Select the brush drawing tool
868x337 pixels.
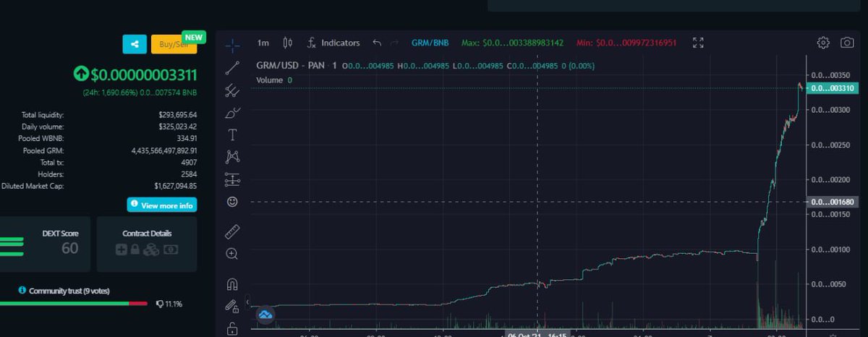click(x=232, y=113)
